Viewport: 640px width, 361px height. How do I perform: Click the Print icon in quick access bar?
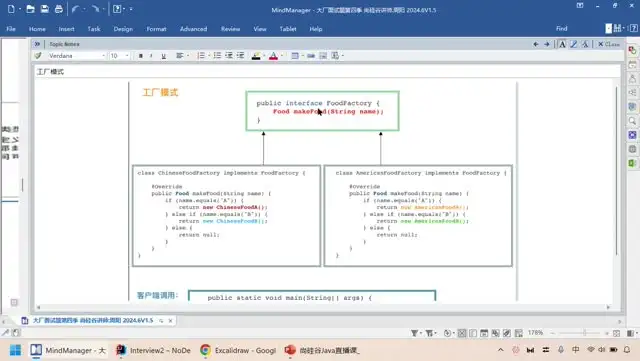point(59,9)
